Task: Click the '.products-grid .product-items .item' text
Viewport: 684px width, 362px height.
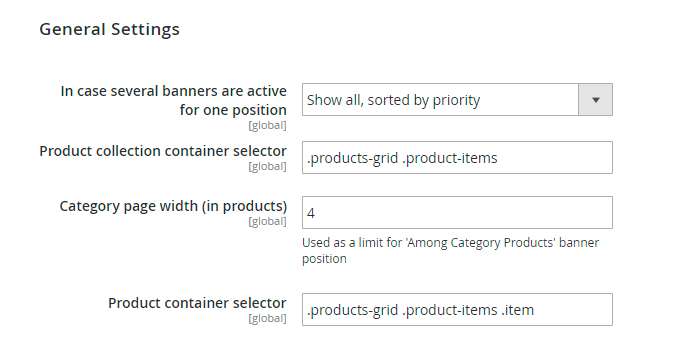Action: pyautogui.click(x=420, y=310)
